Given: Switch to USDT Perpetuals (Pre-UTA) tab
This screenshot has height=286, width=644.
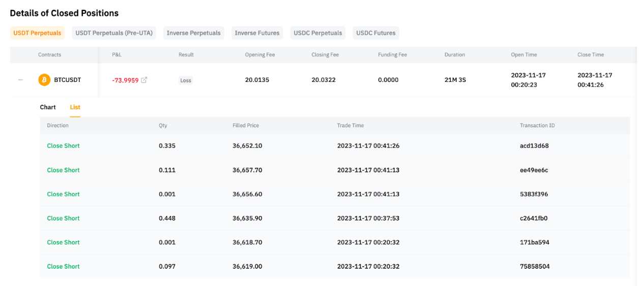Looking at the screenshot, I should [114, 33].
